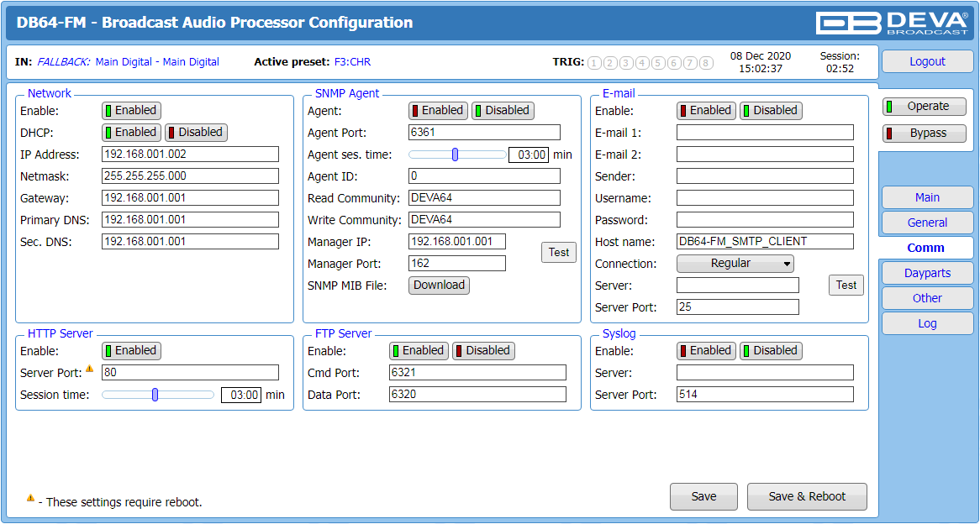Click the Syslog Server Port field
The height and width of the screenshot is (524, 980).
(x=765, y=395)
